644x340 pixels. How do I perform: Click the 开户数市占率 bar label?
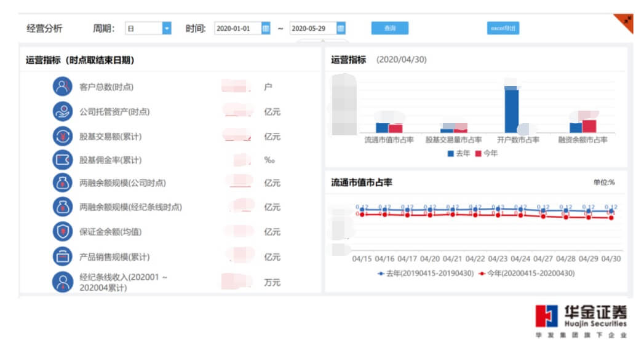518,140
